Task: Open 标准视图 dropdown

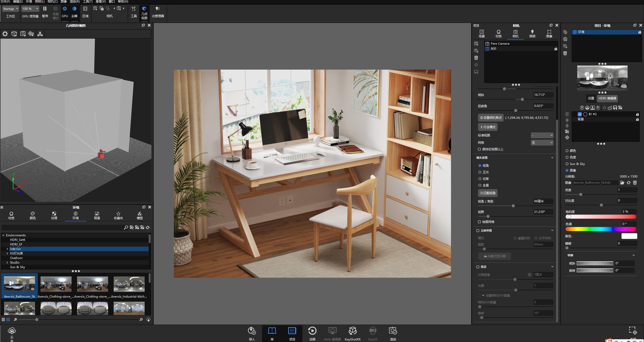Action: [x=542, y=135]
